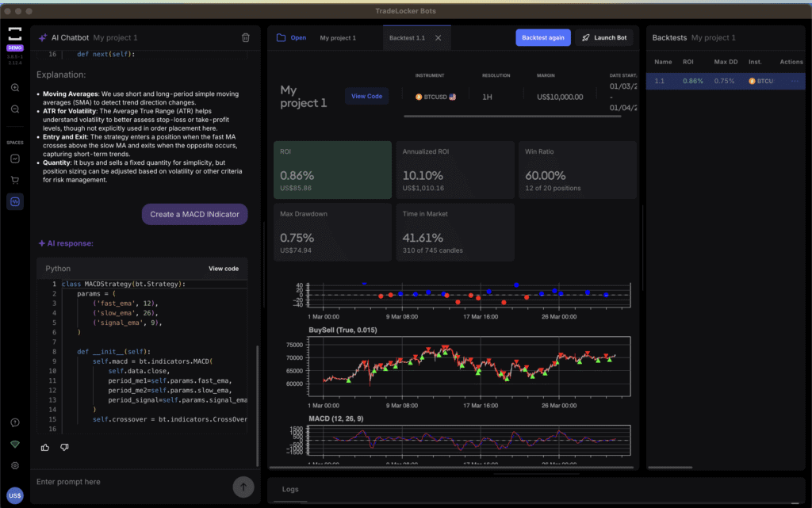The width and height of the screenshot is (812, 508).
Task: Click the DEMO badge
Action: [15, 48]
